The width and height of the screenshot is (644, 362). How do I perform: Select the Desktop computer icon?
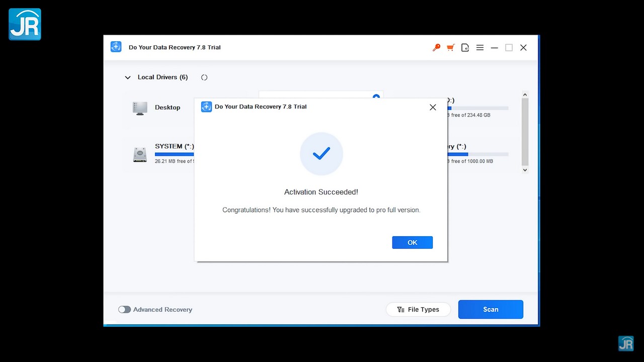(140, 108)
